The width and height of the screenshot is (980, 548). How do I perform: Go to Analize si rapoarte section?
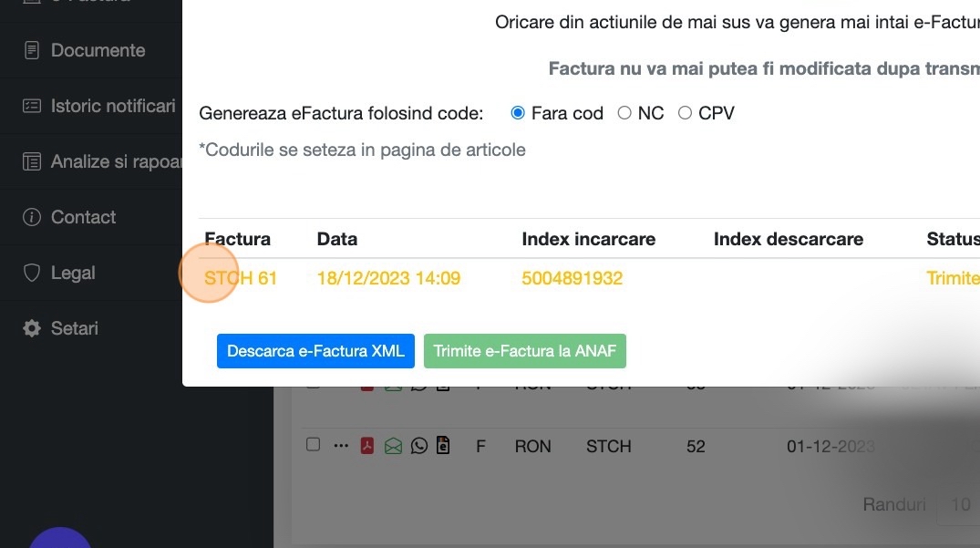113,161
